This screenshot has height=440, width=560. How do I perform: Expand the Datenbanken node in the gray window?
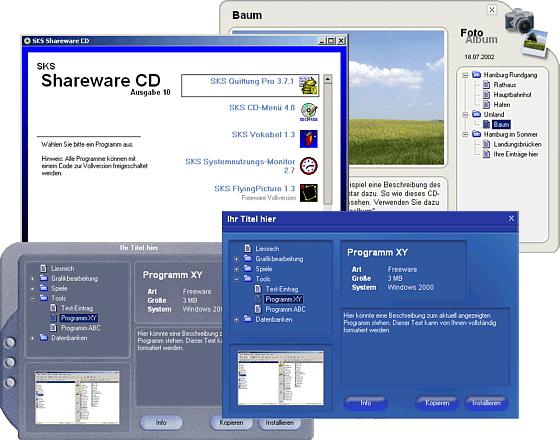point(32,338)
